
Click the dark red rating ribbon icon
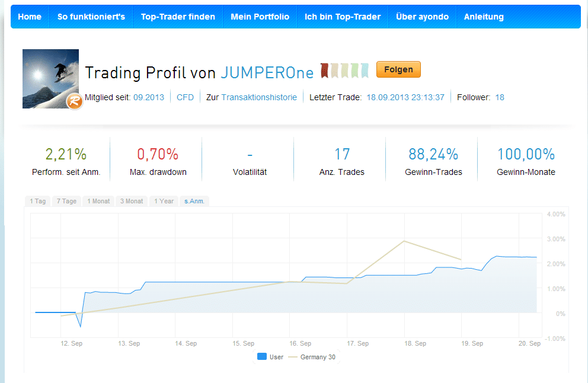coord(325,71)
